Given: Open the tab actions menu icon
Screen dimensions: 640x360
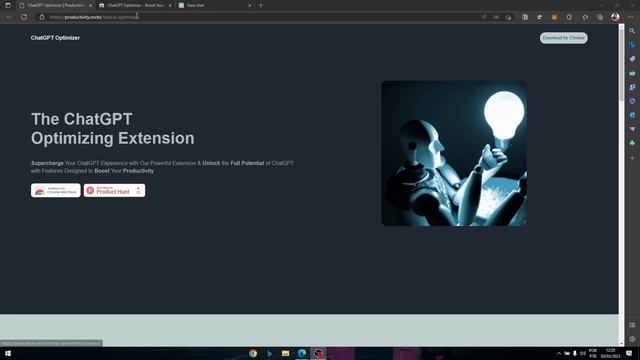Looking at the screenshot, I should [x=8, y=5].
